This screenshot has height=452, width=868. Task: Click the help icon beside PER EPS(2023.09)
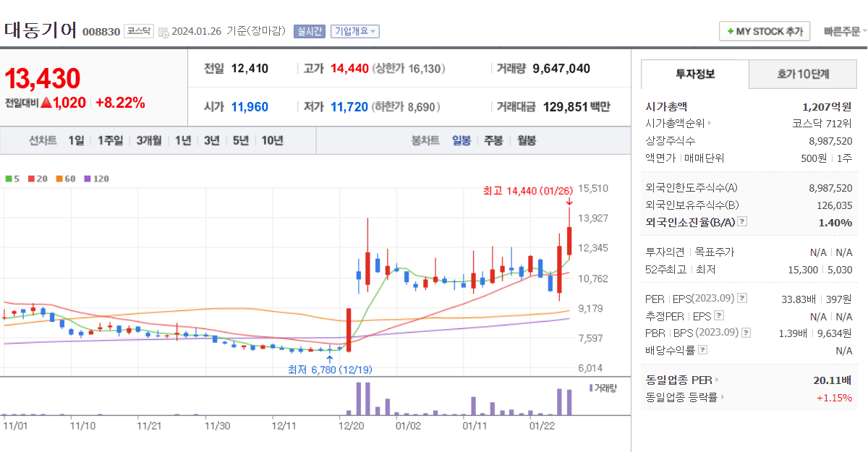[742, 298]
